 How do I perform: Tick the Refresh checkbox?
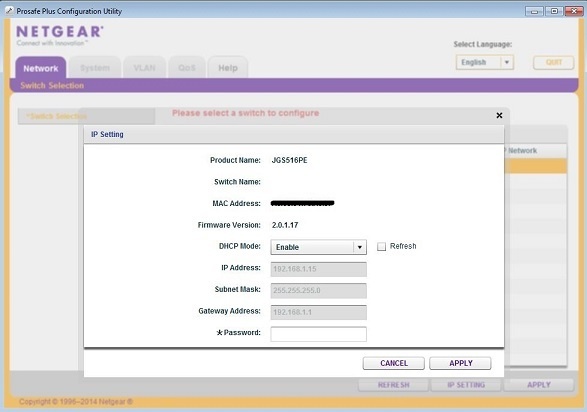pyautogui.click(x=381, y=247)
